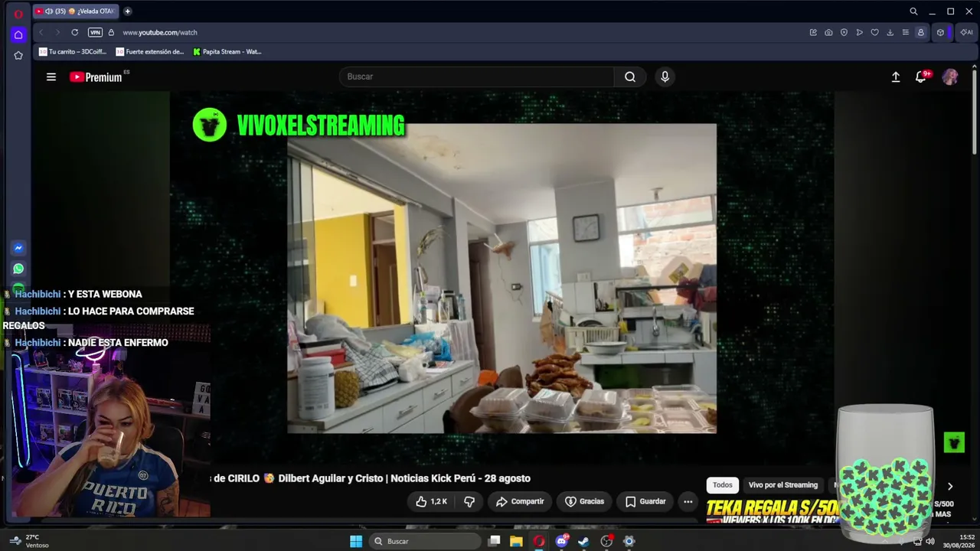This screenshot has width=980, height=551.
Task: Select the 'Vivo por el Streaming' chip
Action: 783,485
